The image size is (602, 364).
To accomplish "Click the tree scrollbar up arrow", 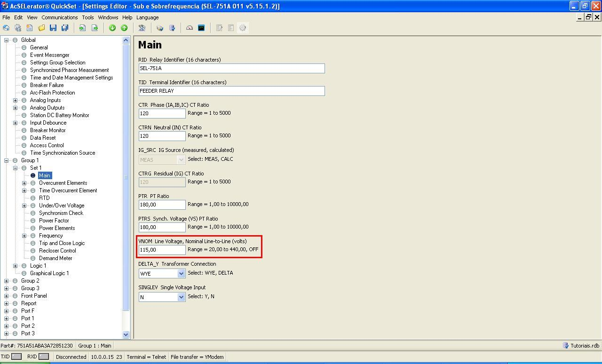I will (126, 40).
